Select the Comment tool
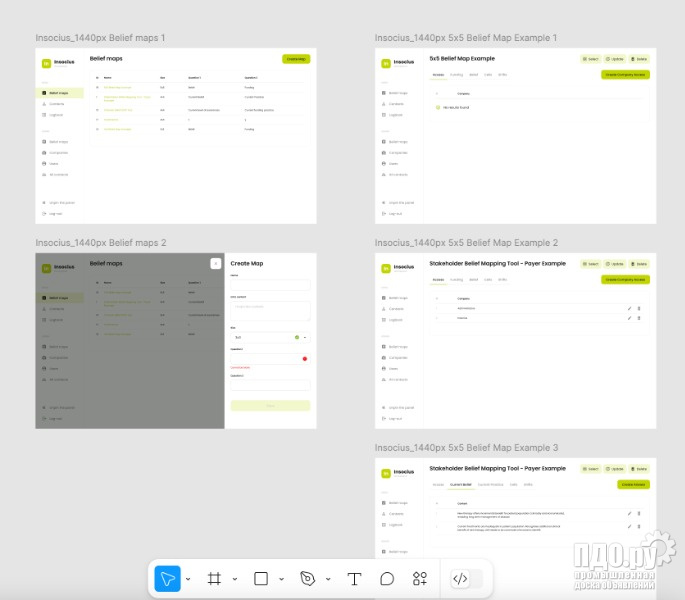The width and height of the screenshot is (685, 600). [387, 578]
